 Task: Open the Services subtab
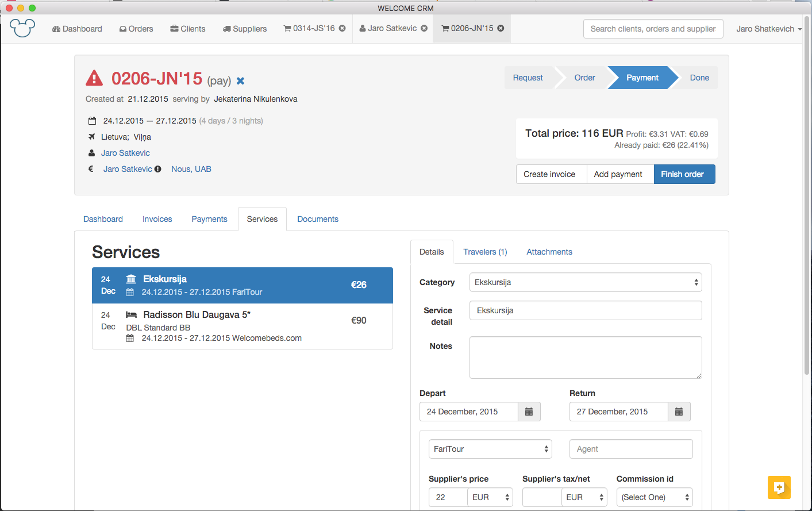[x=262, y=219]
